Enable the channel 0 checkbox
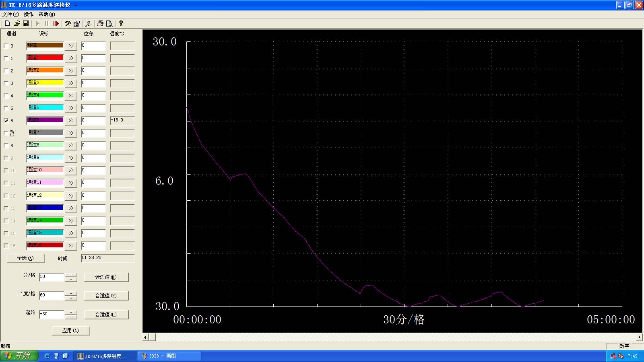 click(6, 46)
